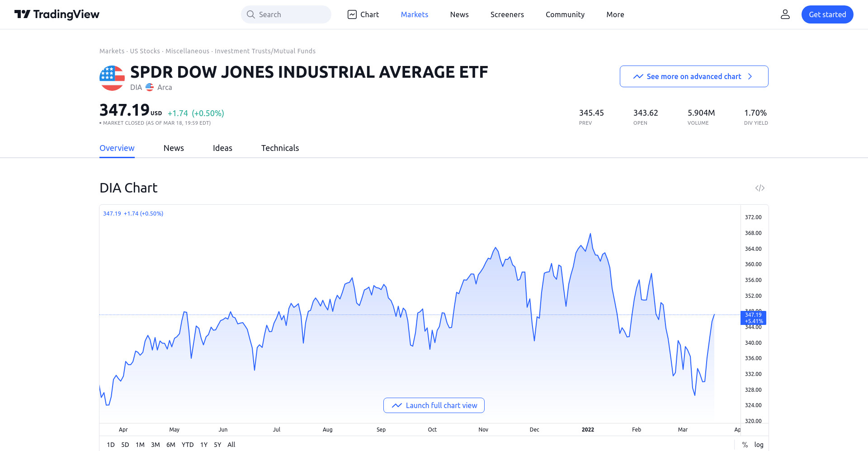868x451 pixels.
Task: Open the Community menu
Action: 565,14
